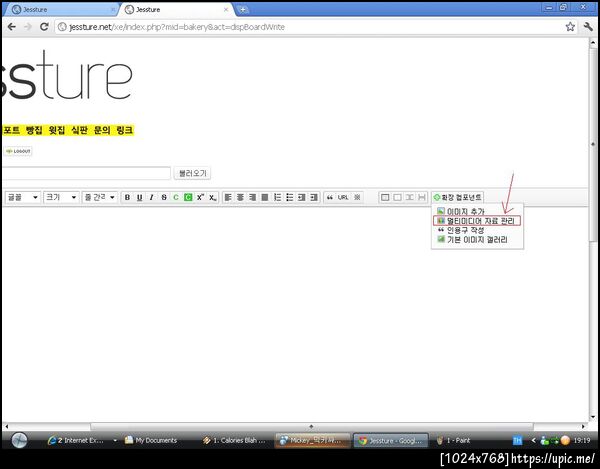Justify text in editor
The height and width of the screenshot is (469, 600).
(x=265, y=197)
